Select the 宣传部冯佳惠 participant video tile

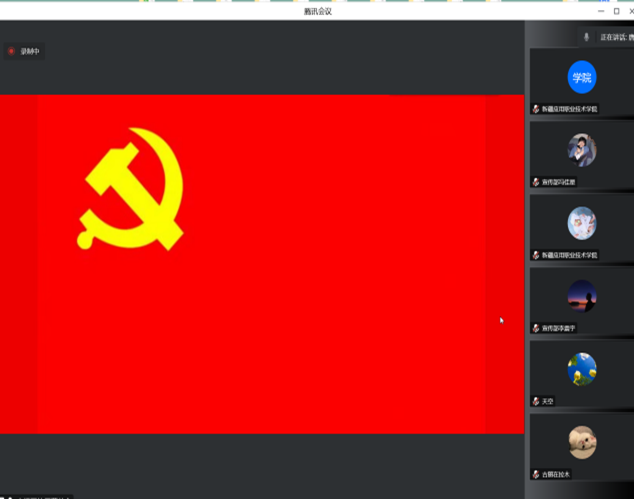[x=582, y=150]
